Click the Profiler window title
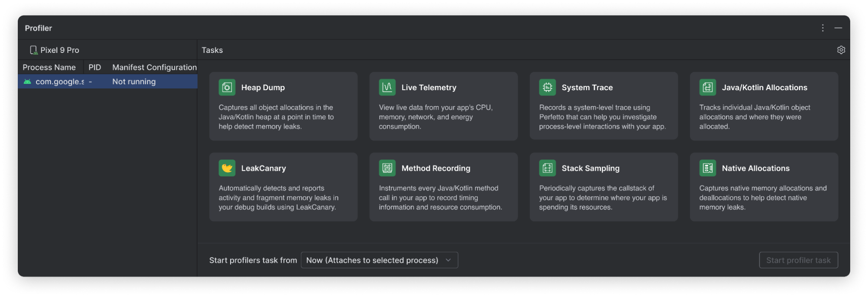This screenshot has height=297, width=868. click(38, 28)
